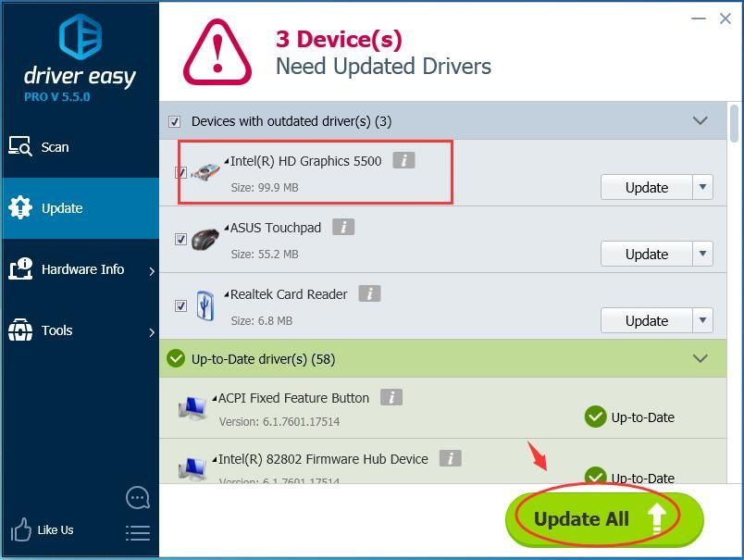The width and height of the screenshot is (744, 560).
Task: Click the info icon beside ASUS Touchpad
Action: click(x=343, y=227)
